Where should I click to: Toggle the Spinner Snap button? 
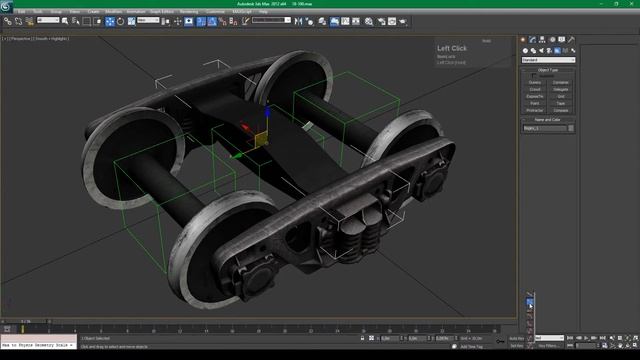(233, 22)
